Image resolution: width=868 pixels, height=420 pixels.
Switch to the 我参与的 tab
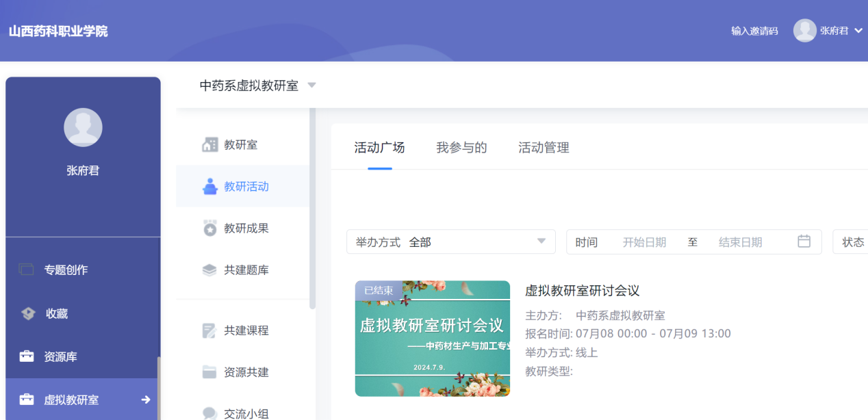tap(461, 148)
